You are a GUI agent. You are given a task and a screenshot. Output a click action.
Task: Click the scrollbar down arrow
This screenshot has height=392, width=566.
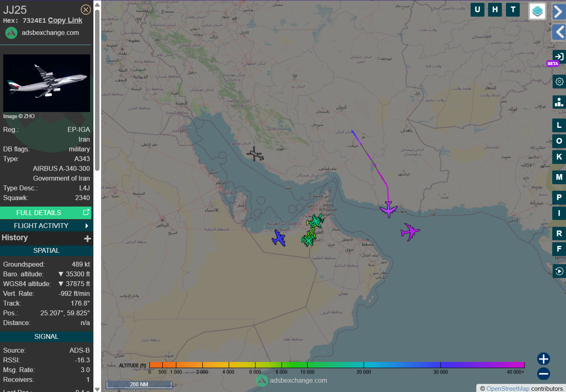tap(97, 389)
